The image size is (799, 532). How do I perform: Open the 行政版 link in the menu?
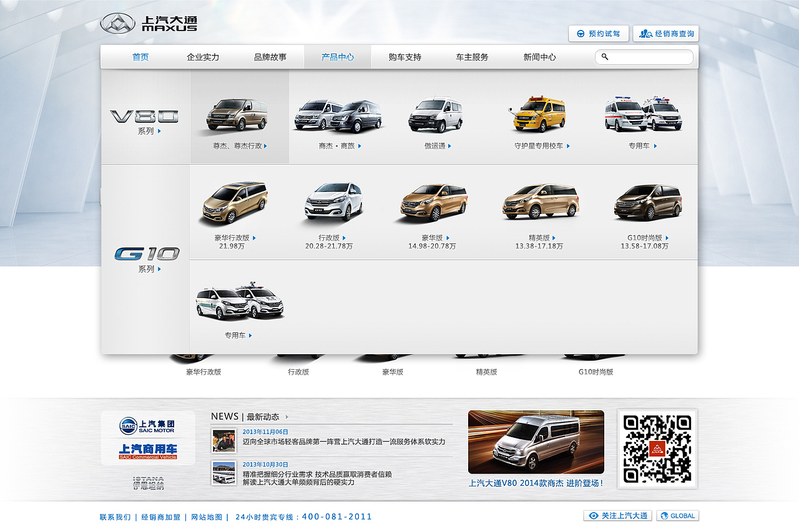pos(332,238)
